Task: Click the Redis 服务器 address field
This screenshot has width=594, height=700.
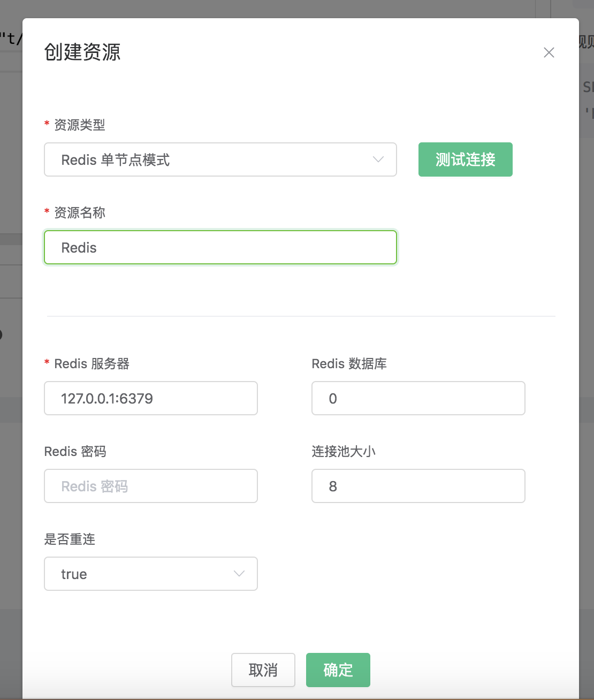Action: click(x=150, y=398)
